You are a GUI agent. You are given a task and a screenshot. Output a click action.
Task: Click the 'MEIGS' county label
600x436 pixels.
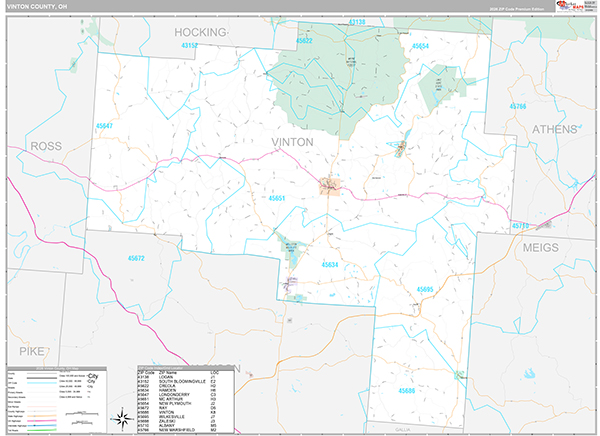point(541,248)
